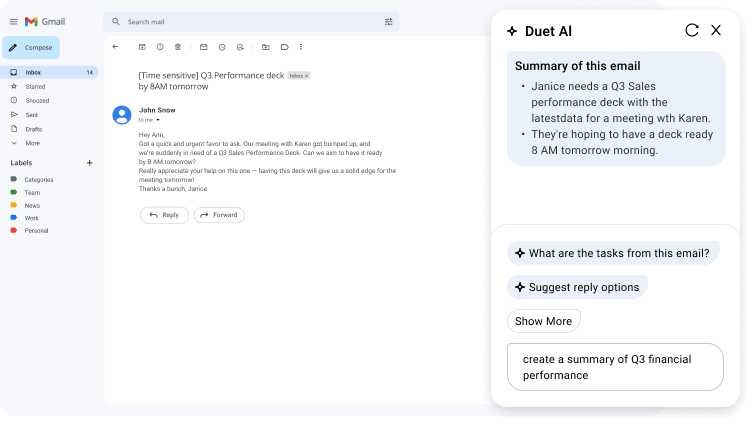Image resolution: width=753 pixels, height=424 pixels.
Task: Click the Reply button
Action: click(164, 215)
